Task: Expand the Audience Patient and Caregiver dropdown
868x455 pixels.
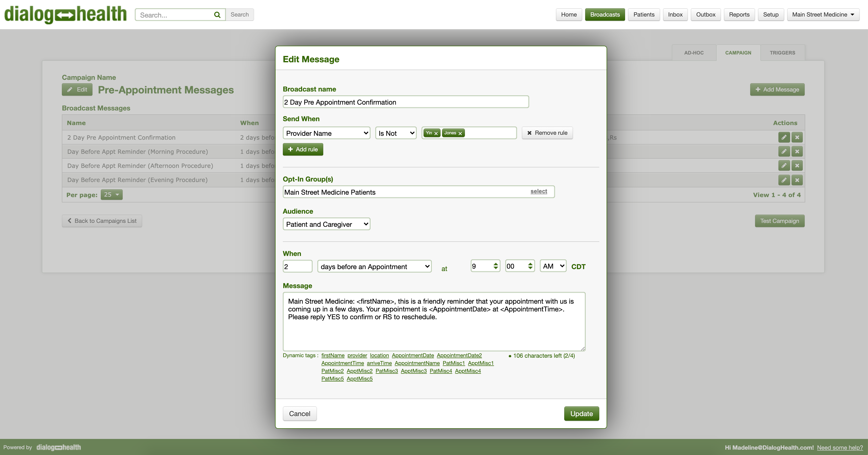Action: (x=326, y=224)
